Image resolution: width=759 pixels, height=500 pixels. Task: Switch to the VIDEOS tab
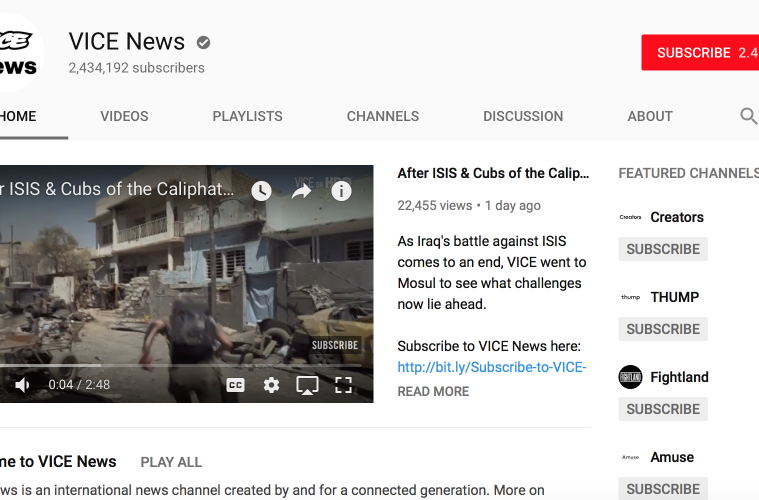[124, 117]
